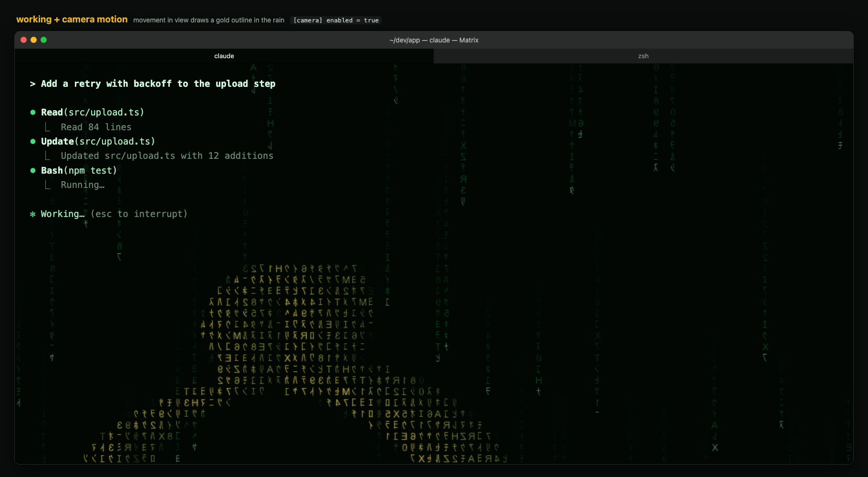This screenshot has height=477, width=868.
Task: Click the 'Running…' status text
Action: (x=83, y=185)
